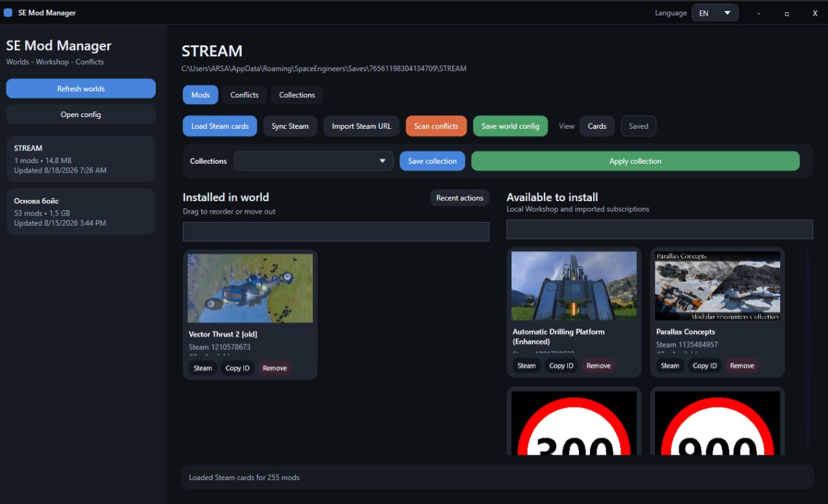Switch view to Cards

pyautogui.click(x=597, y=126)
